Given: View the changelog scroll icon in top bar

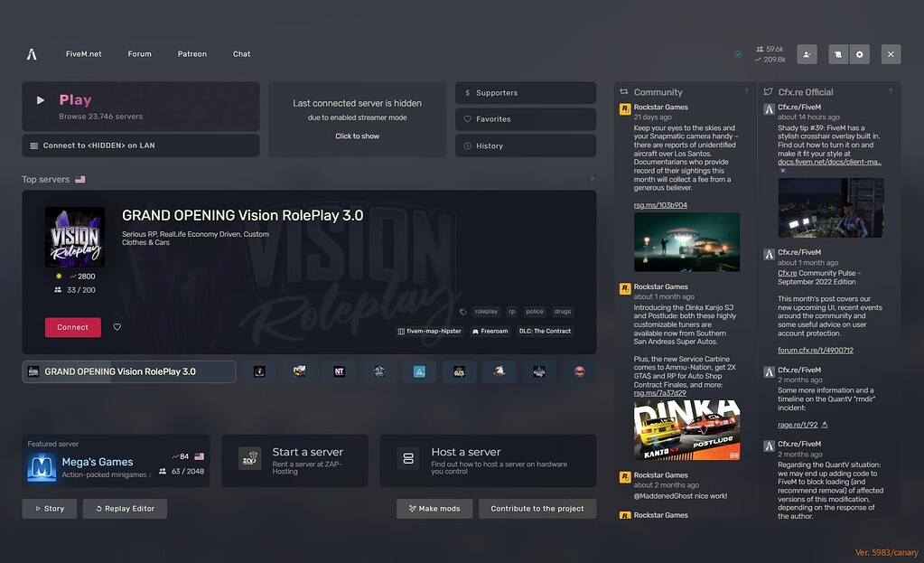Looking at the screenshot, I should 838,54.
